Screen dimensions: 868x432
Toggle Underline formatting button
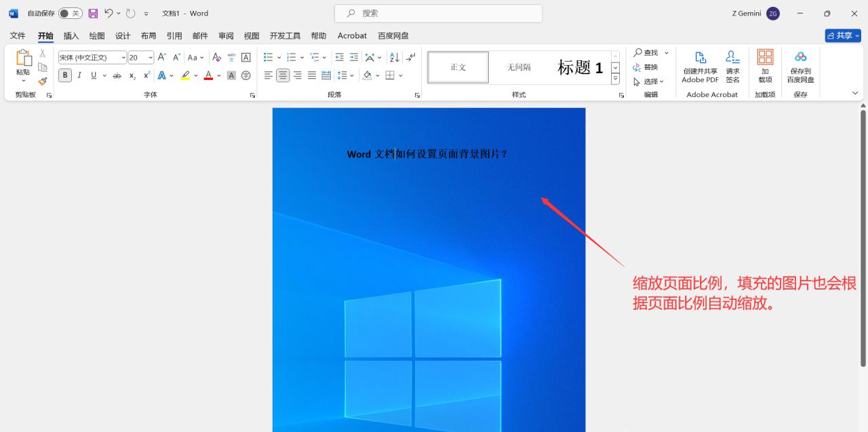pyautogui.click(x=94, y=75)
